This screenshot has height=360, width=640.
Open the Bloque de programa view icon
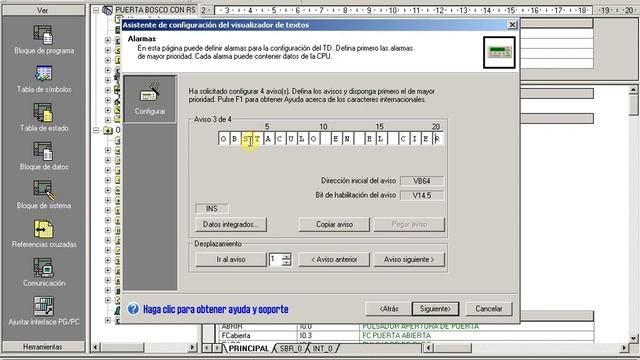click(43, 36)
